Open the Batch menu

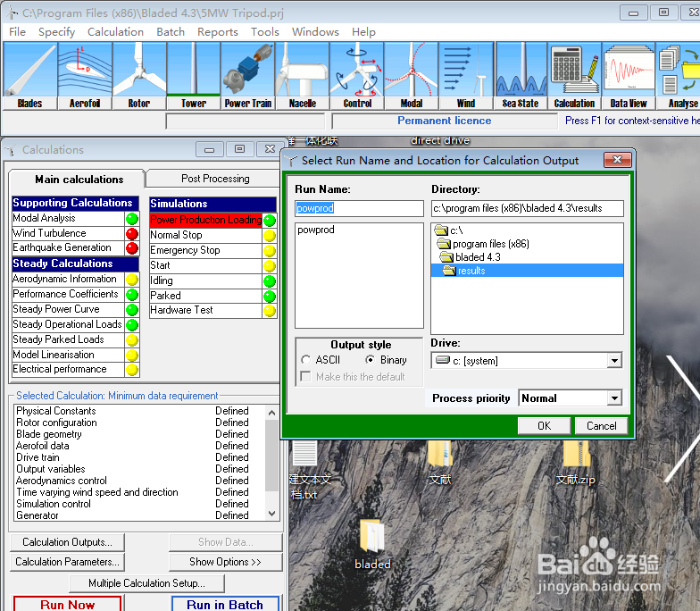tap(171, 32)
